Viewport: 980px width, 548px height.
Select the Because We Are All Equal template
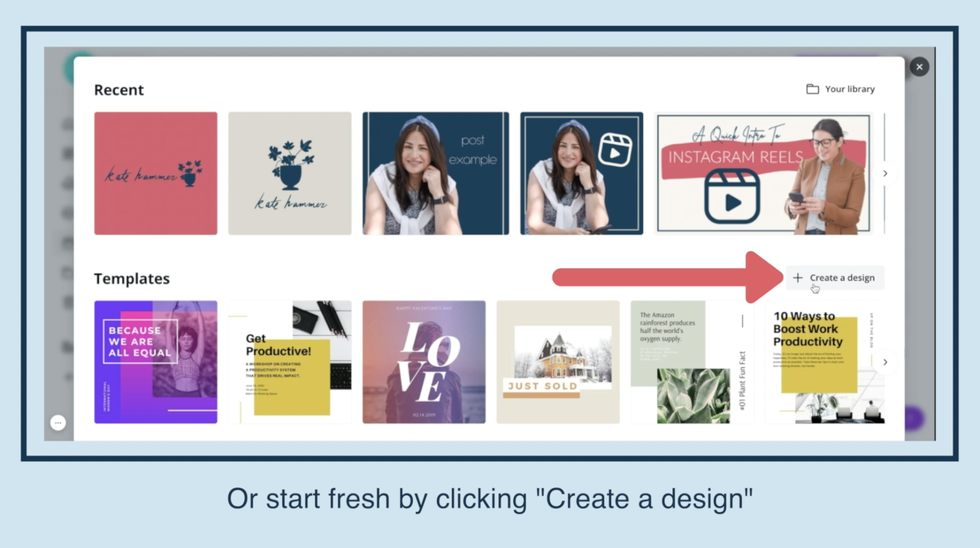[156, 362]
